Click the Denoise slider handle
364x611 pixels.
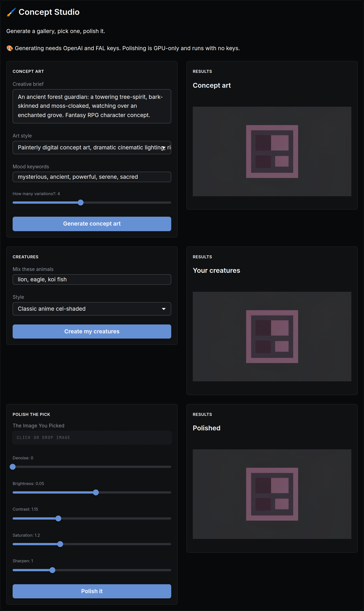click(x=13, y=467)
